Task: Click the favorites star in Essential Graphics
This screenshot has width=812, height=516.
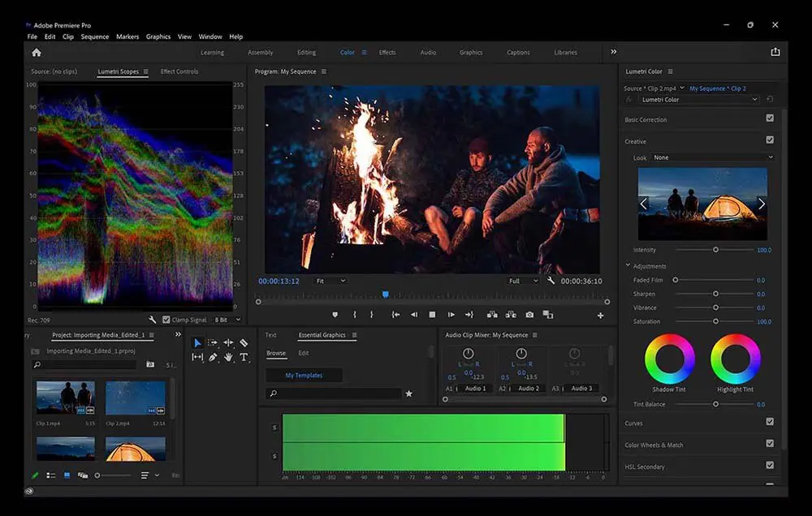Action: point(408,393)
